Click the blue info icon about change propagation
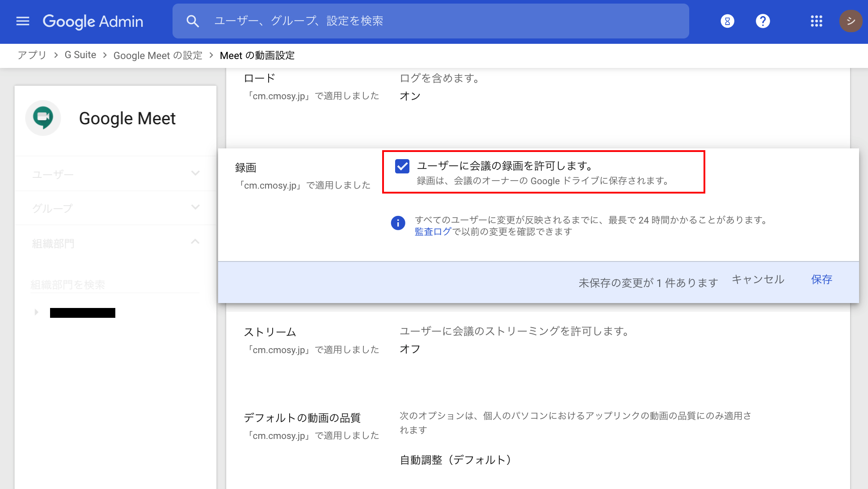 point(397,223)
